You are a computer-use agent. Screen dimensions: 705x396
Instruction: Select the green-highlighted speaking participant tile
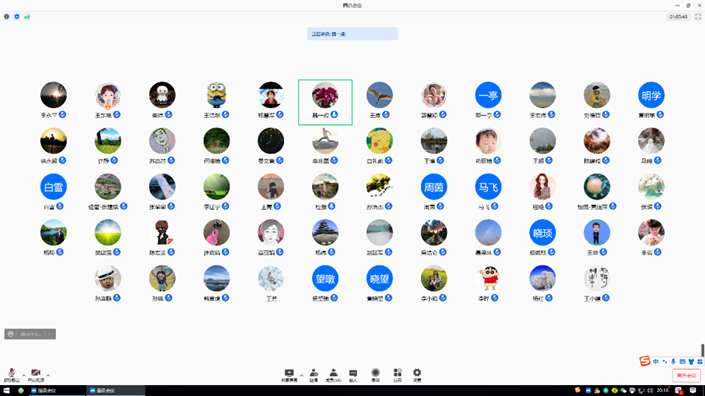pos(325,102)
